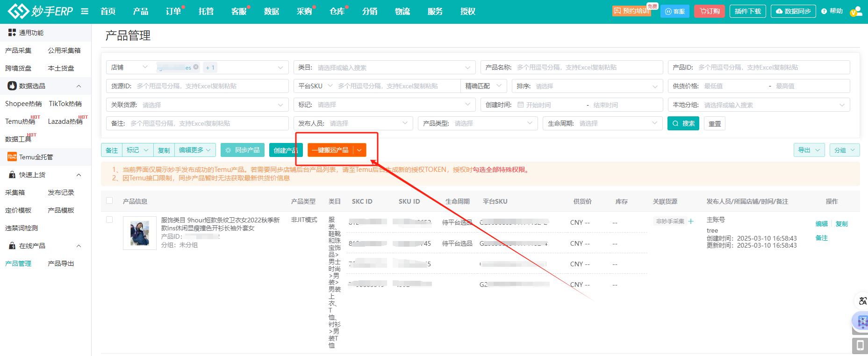Click the mobile phone floating icon
Image resolution: width=868 pixels, height=356 pixels.
860,346
